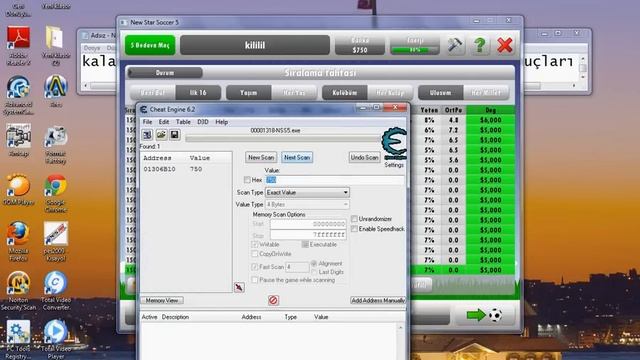The image size is (640, 360).
Task: Open the D3D menu
Action: 203,122
